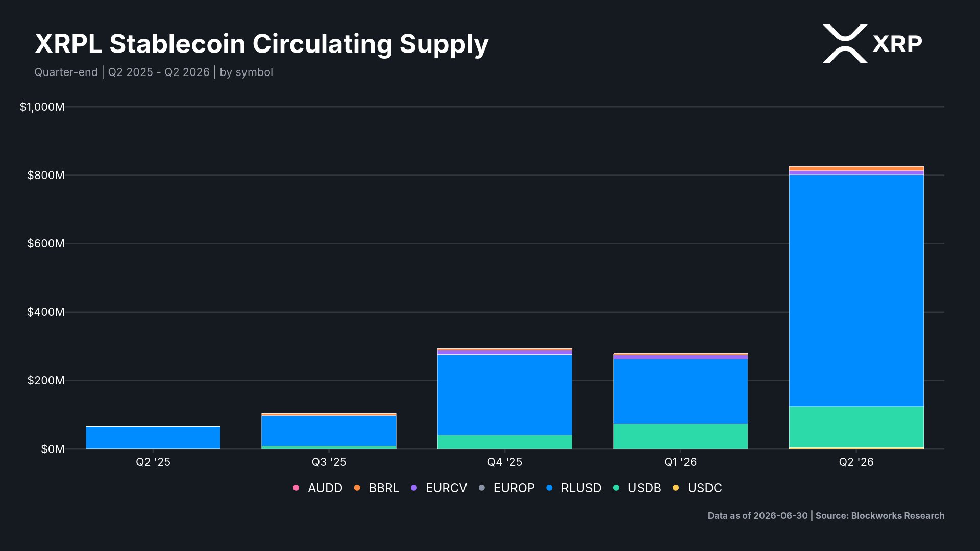Click the XRPL Stablecoin Circulating Supply title

click(261, 44)
